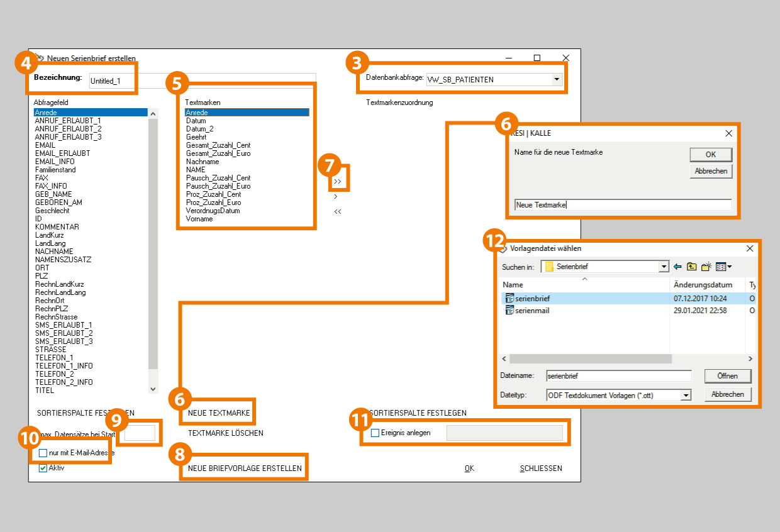The width and height of the screenshot is (780, 532).
Task: Click the >> assign all textmarks button
Action: (x=338, y=182)
